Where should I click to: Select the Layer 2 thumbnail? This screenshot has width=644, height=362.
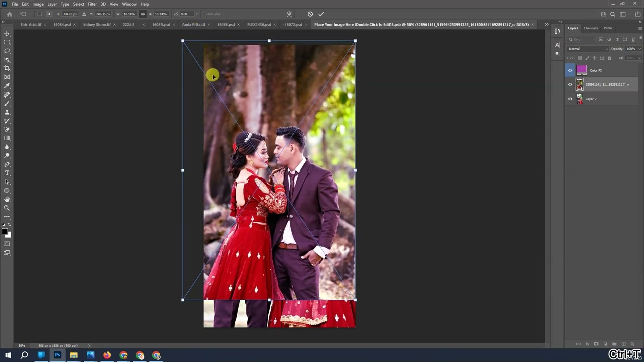click(580, 99)
